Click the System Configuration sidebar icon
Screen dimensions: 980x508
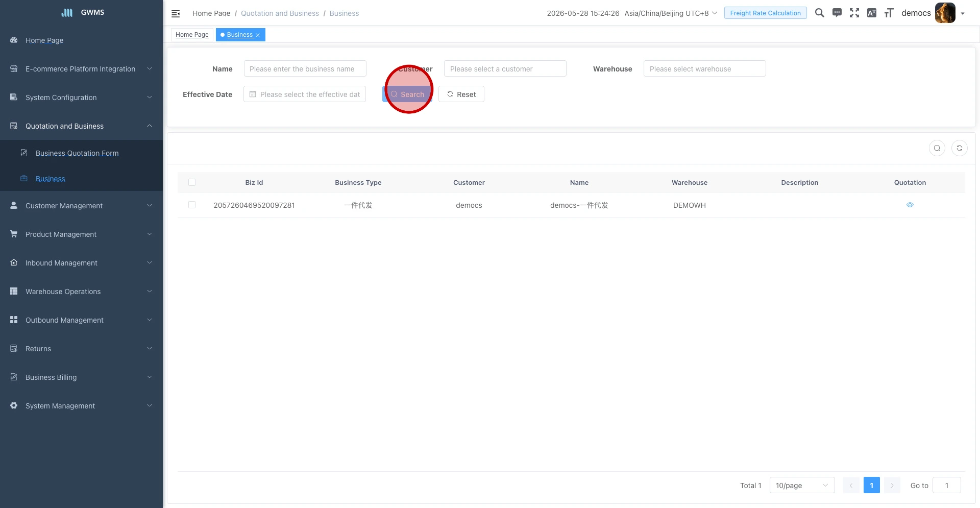[x=14, y=97]
